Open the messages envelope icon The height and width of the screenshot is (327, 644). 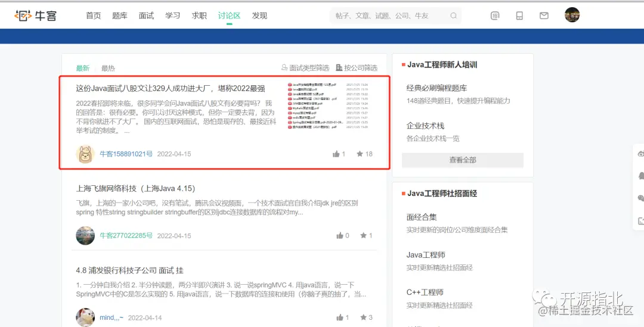(544, 15)
